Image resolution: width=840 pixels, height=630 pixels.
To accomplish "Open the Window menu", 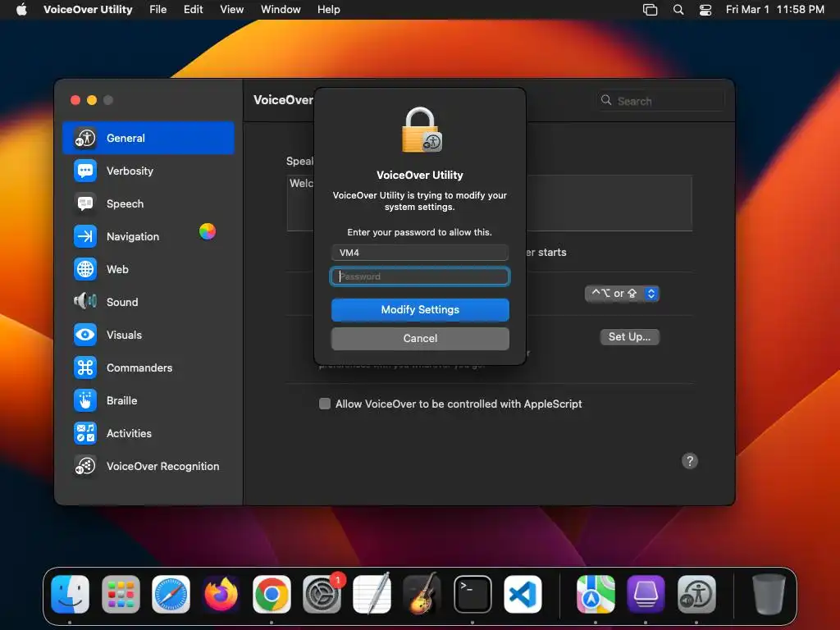I will (x=281, y=10).
